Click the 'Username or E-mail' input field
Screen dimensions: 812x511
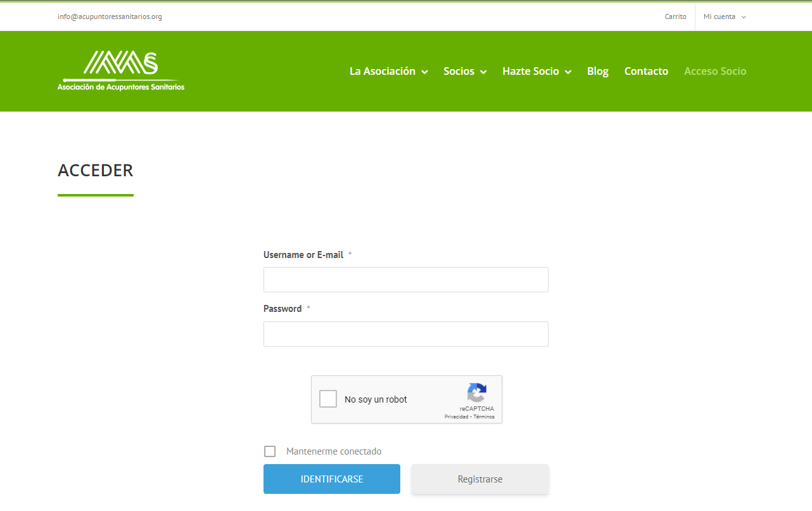(405, 279)
